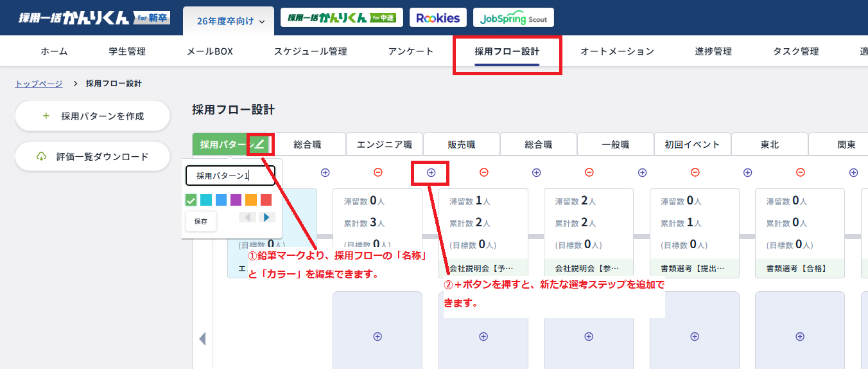Click plus icon between 書類選考【提出… and 書類選考【合格】

[x=747, y=172]
